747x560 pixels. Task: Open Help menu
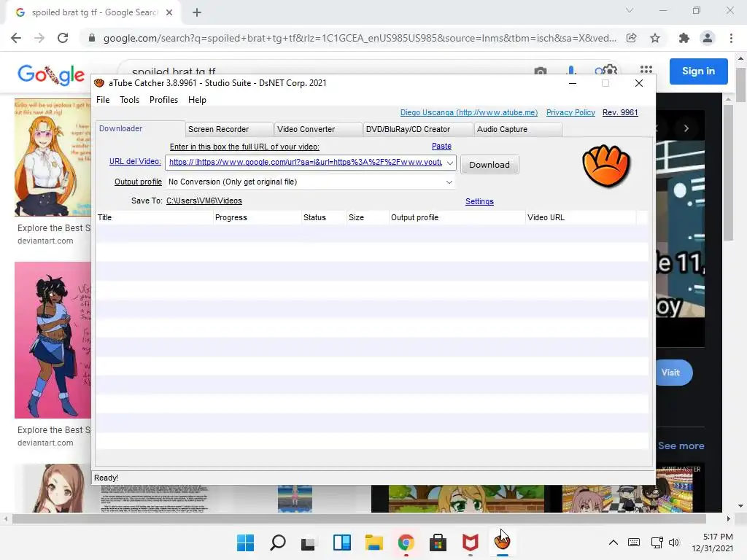point(197,99)
